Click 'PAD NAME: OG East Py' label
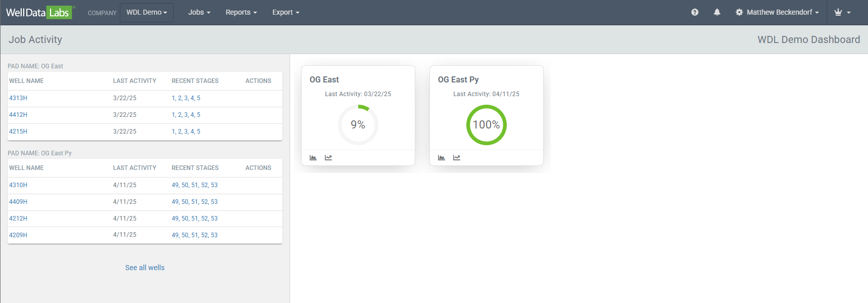Screen dimensions: 868x303 (x=39, y=153)
